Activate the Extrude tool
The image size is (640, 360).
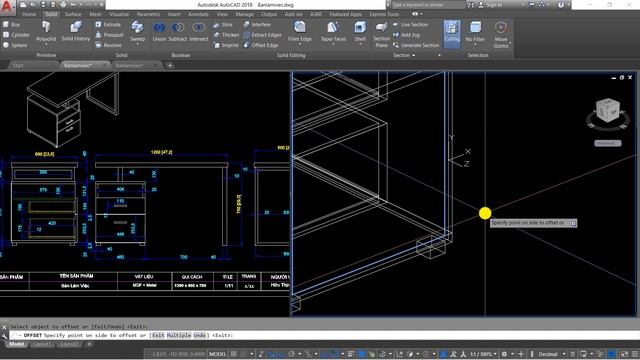108,24
